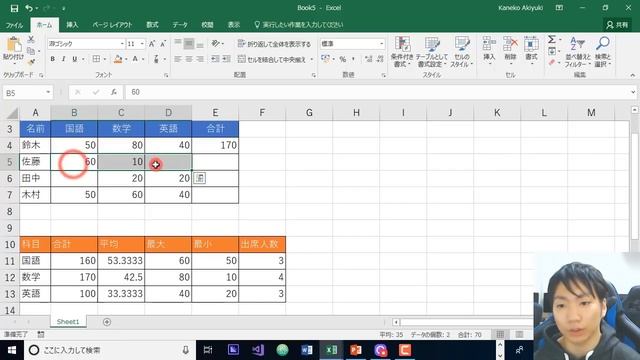The width and height of the screenshot is (640, 360).
Task: Open Cell Styles セルのスタイル
Action: pos(462,52)
